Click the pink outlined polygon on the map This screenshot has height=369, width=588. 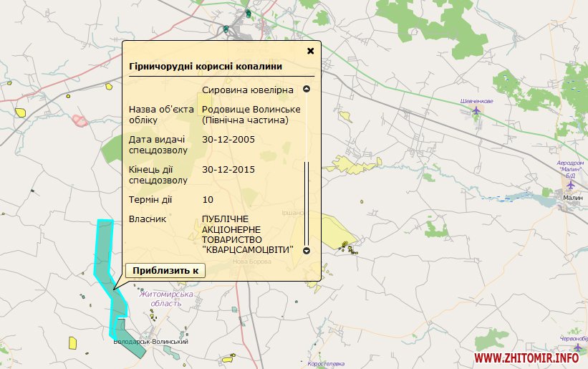point(79,120)
